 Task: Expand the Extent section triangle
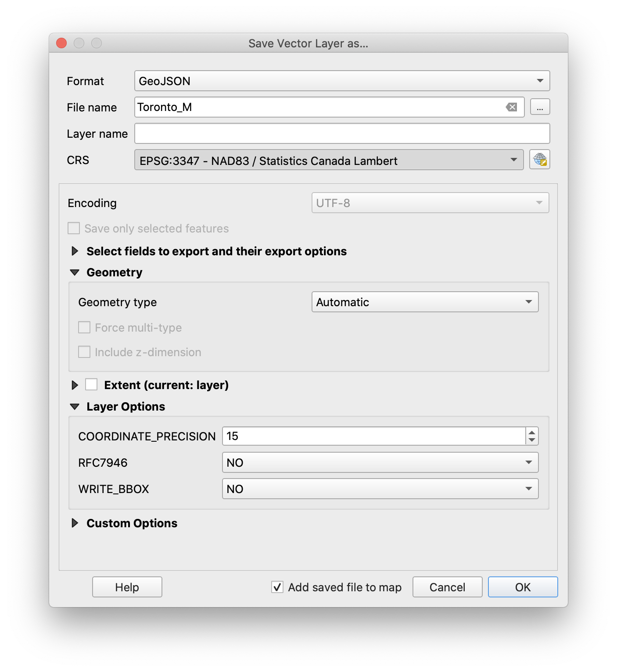75,385
